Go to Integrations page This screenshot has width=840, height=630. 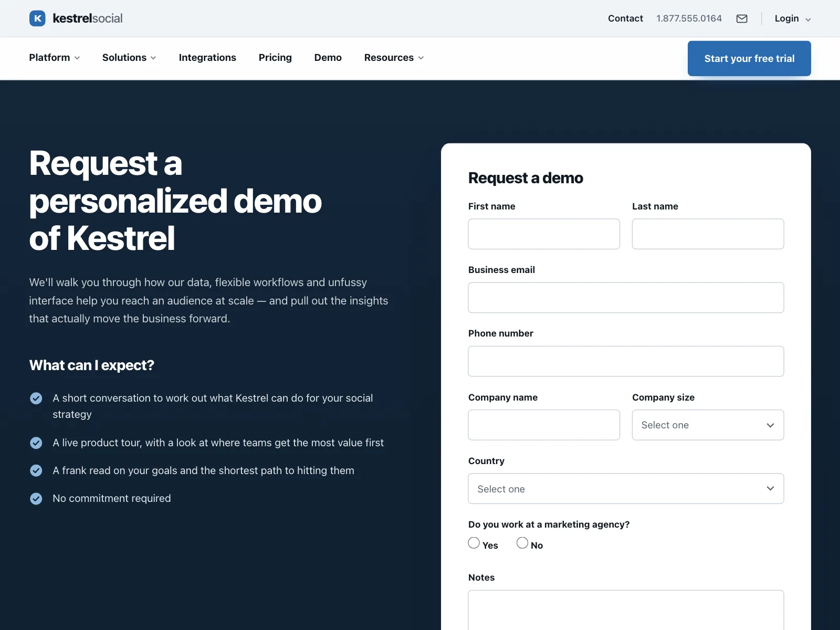pos(207,58)
